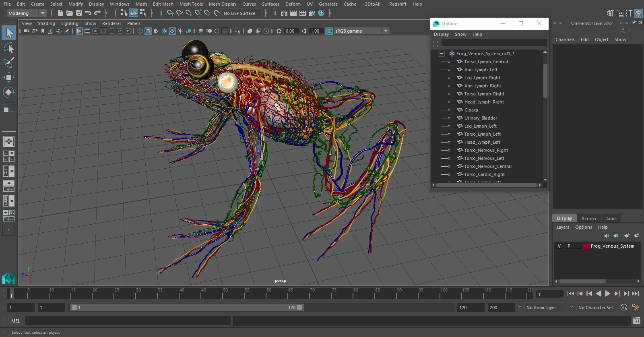
Task: Toggle viewport grid display icon
Action: [x=79, y=31]
